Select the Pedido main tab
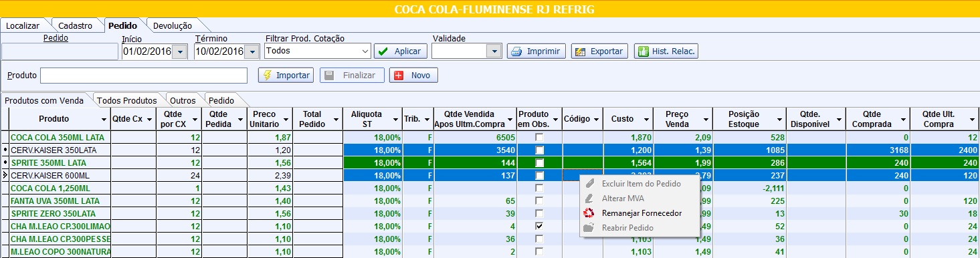 pyautogui.click(x=122, y=25)
